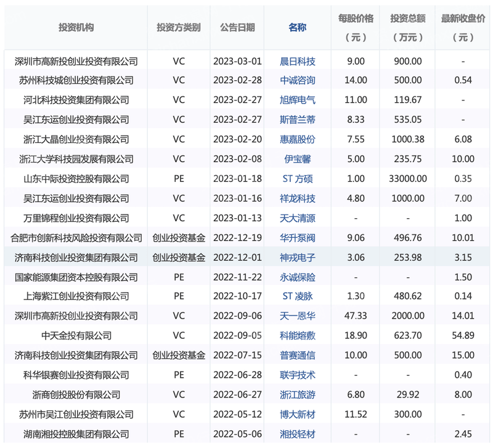Select the 苏州科技城创业投资有限公司 cell
The height and width of the screenshot is (448, 493).
76,80
